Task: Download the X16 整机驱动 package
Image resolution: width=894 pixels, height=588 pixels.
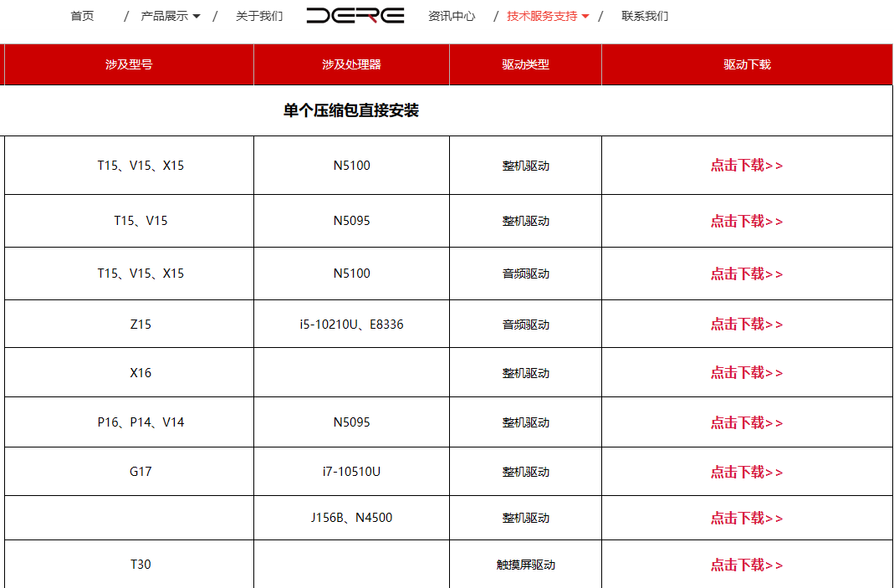Action: coord(746,372)
